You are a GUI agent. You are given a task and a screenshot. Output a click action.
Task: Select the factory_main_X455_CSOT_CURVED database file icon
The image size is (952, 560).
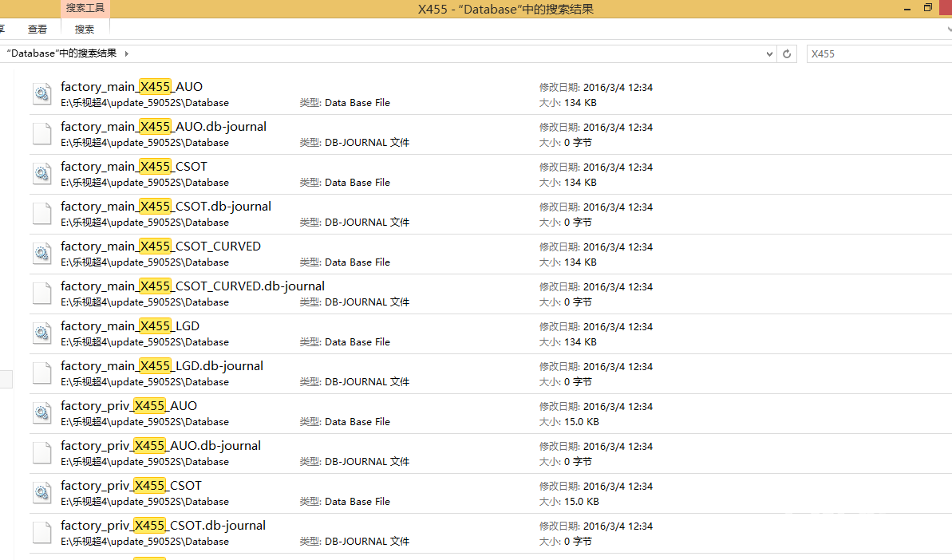click(x=41, y=254)
